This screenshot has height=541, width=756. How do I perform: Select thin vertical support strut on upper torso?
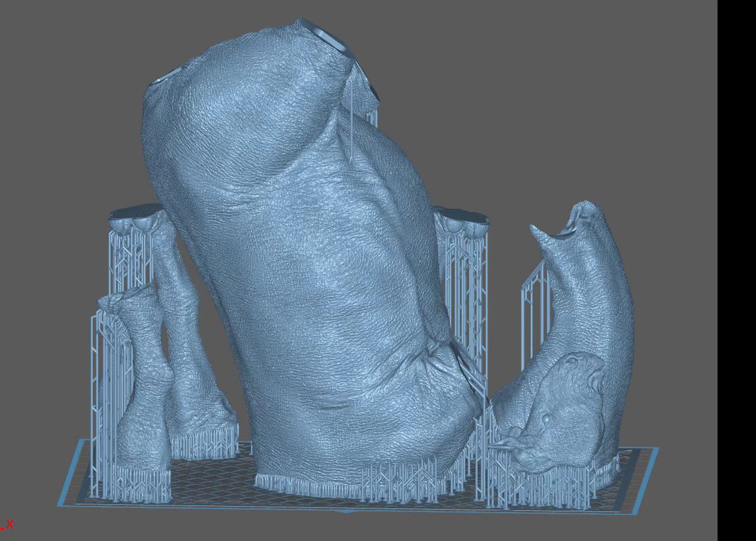[x=352, y=130]
